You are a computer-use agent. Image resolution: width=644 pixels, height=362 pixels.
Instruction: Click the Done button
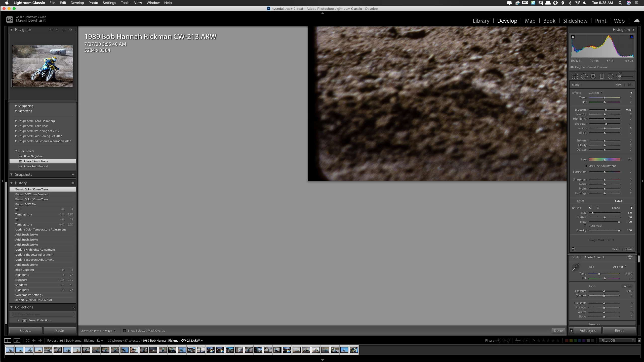pos(558,331)
